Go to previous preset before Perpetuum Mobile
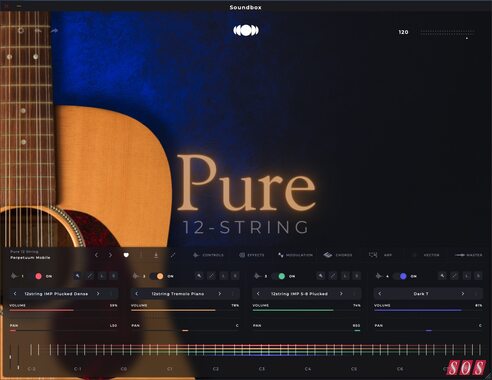 pyautogui.click(x=97, y=255)
